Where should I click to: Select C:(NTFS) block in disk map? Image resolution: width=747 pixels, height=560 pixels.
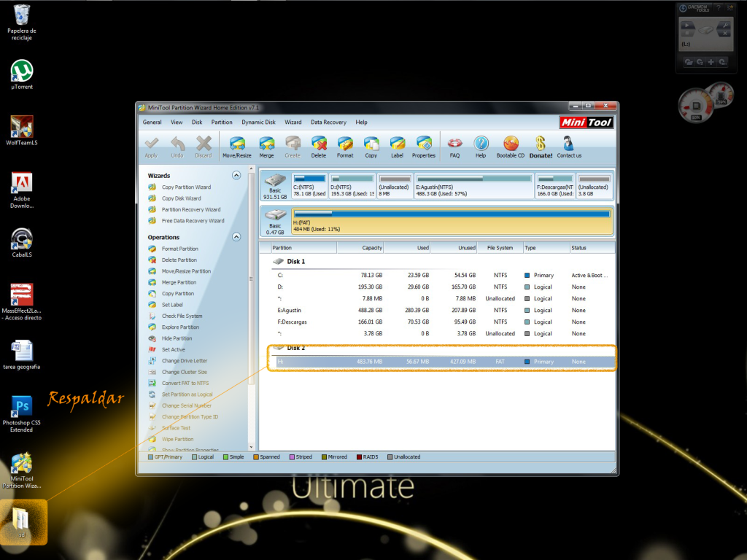[x=309, y=186]
